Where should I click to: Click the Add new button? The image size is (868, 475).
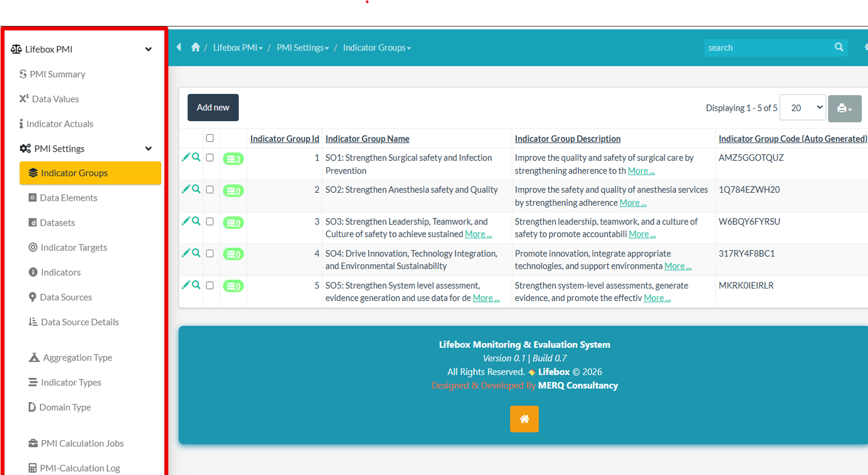(x=213, y=108)
